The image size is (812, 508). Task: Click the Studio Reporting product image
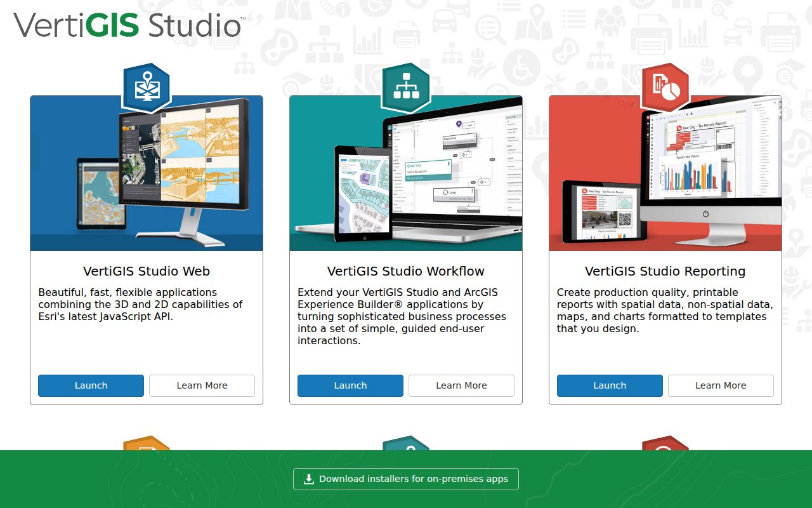coord(665,173)
